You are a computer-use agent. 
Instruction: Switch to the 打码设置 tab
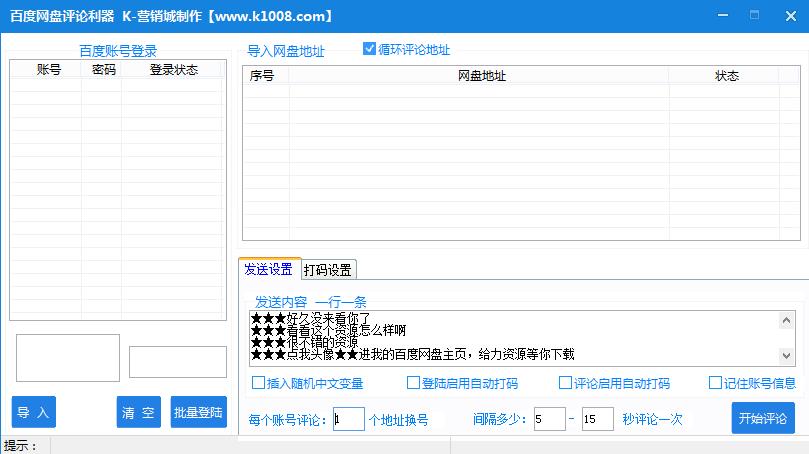point(327,270)
